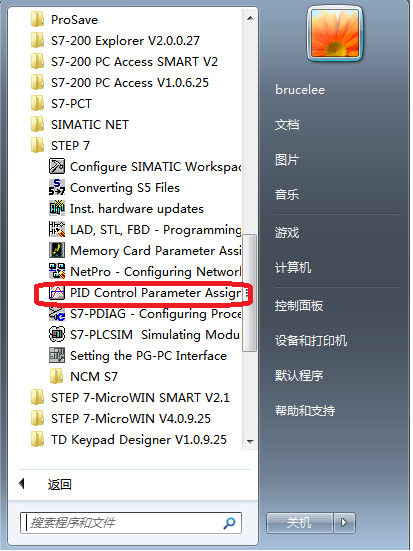
Task: Click the S7-PDIAG Configuring Process icon
Action: (x=57, y=314)
